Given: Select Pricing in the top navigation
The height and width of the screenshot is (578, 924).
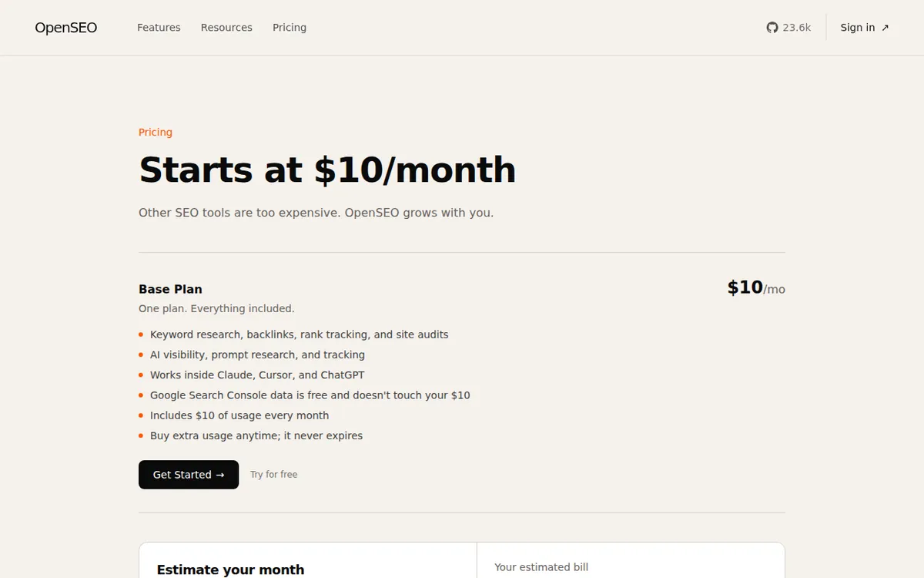Looking at the screenshot, I should point(290,28).
